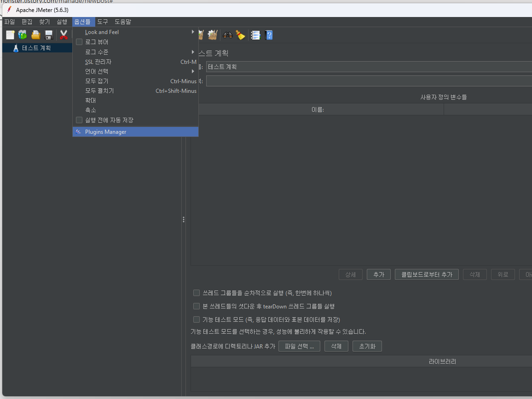Open the 파일 menu
532x399 pixels.
10,22
